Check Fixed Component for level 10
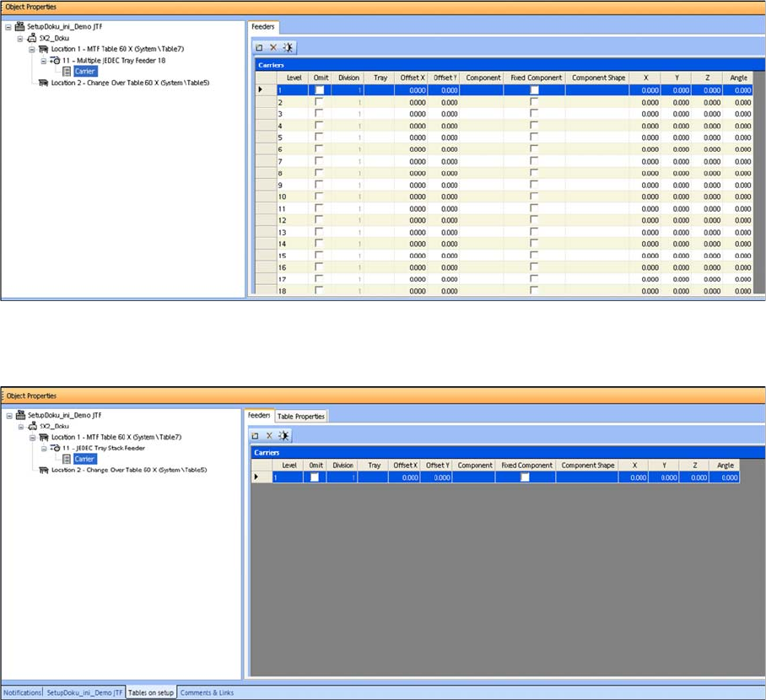This screenshot has width=766, height=700. [533, 197]
